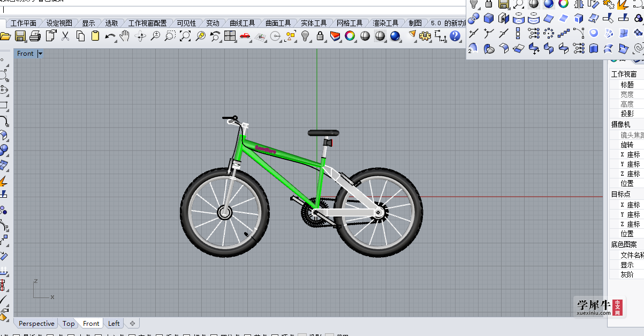Click the padlock icon in main toolbar
This screenshot has height=336, width=644.
click(320, 36)
